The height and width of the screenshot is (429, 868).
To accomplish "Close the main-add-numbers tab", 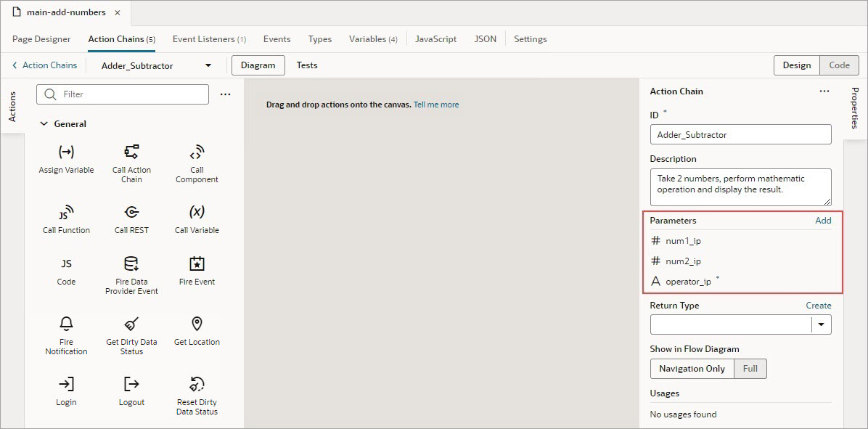I will tap(118, 12).
